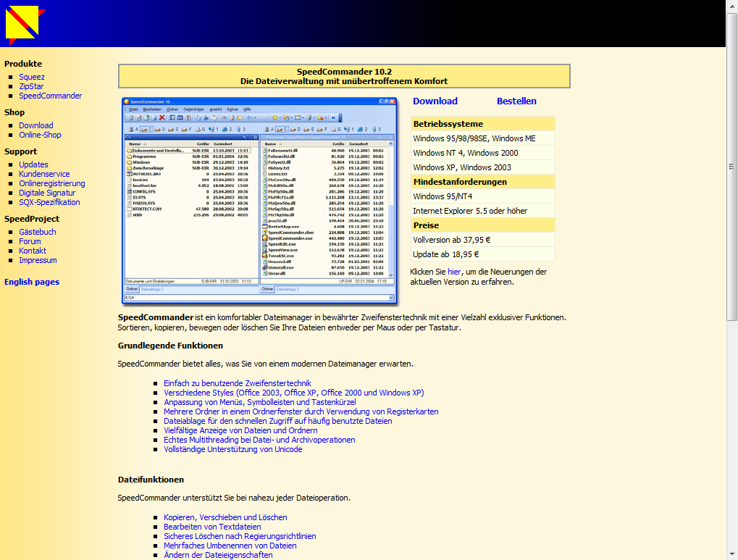This screenshot has width=738, height=560.
Task: Go to the Kontakt page
Action: coord(33,251)
